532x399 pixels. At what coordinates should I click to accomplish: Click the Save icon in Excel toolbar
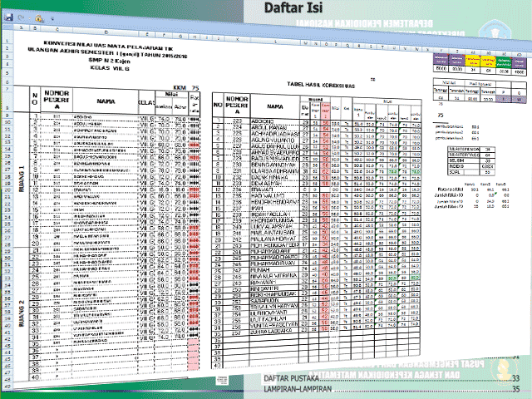pos(9,17)
